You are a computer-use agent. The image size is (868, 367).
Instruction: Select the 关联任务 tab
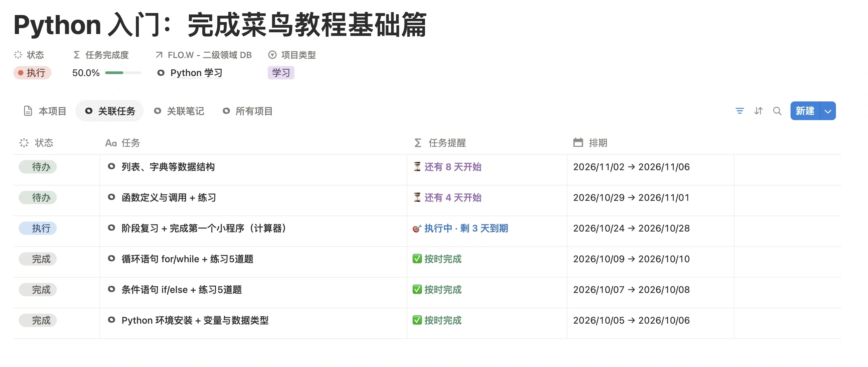coord(110,111)
